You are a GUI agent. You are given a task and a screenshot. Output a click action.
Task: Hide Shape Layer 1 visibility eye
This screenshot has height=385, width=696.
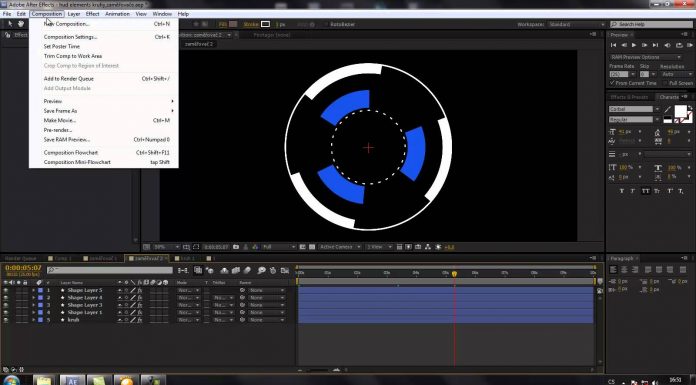coord(6,312)
